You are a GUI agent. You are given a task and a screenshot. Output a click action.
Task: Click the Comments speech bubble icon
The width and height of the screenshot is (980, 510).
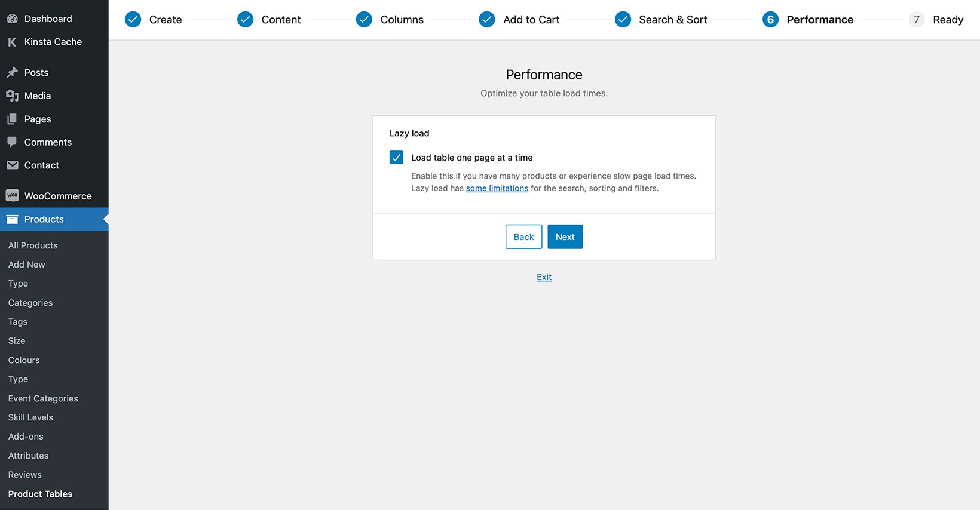[x=12, y=142]
